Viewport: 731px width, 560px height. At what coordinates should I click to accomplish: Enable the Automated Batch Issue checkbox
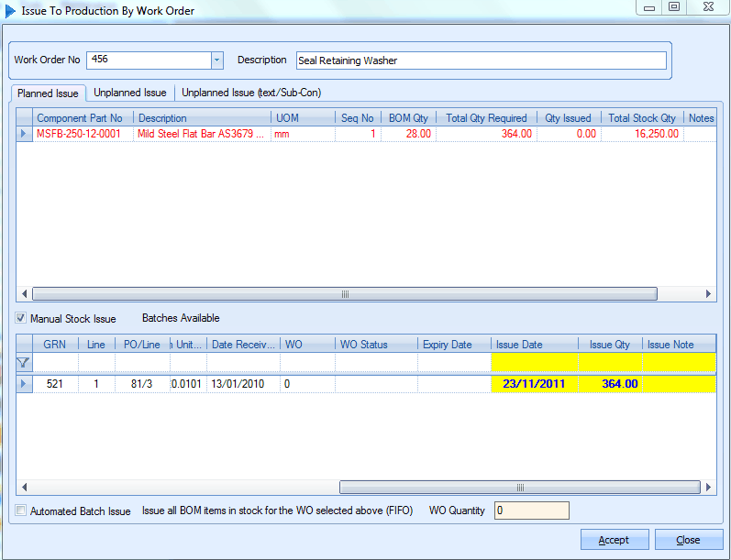coord(21,511)
